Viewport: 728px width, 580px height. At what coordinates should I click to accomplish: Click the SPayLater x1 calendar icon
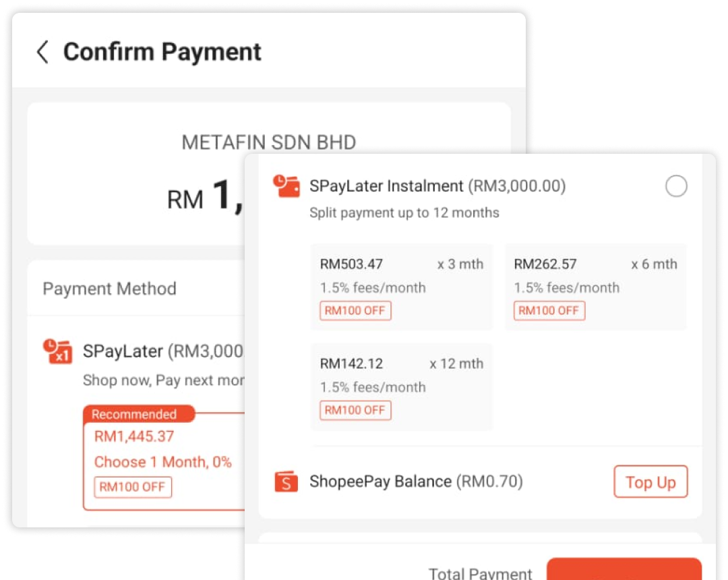point(57,351)
